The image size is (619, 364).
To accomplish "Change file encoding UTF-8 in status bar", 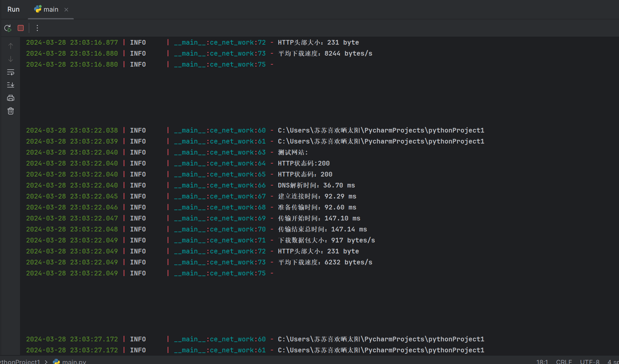I will tap(589, 361).
